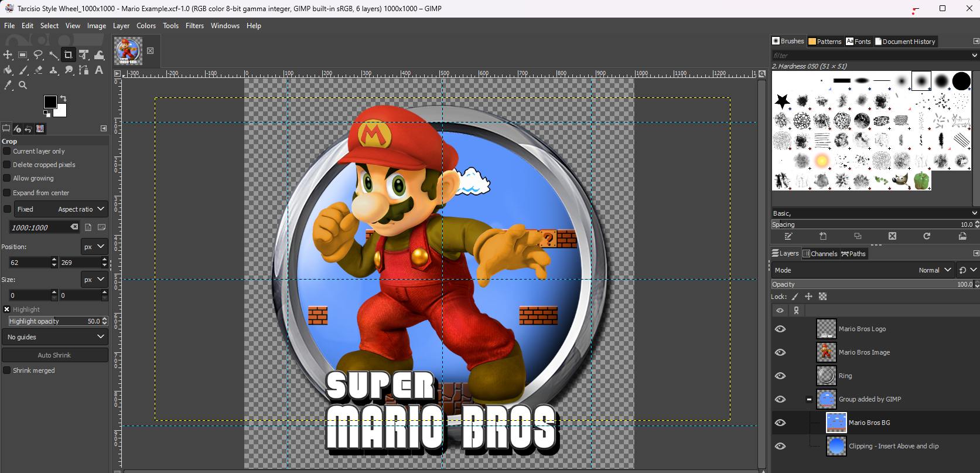
Task: Hide the Ring layer
Action: [x=780, y=376]
